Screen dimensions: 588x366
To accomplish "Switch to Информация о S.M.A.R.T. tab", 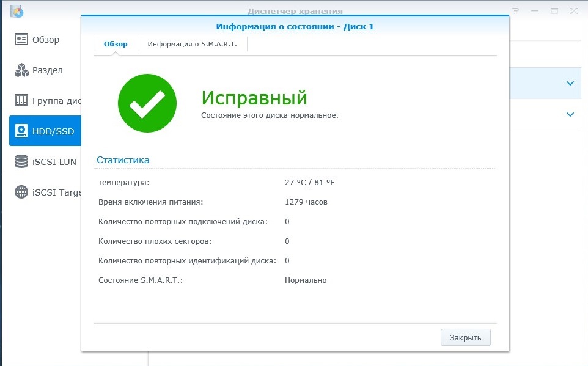I will click(x=192, y=44).
